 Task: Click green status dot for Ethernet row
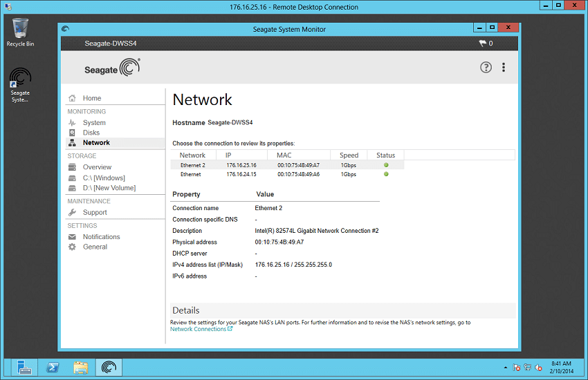click(386, 174)
